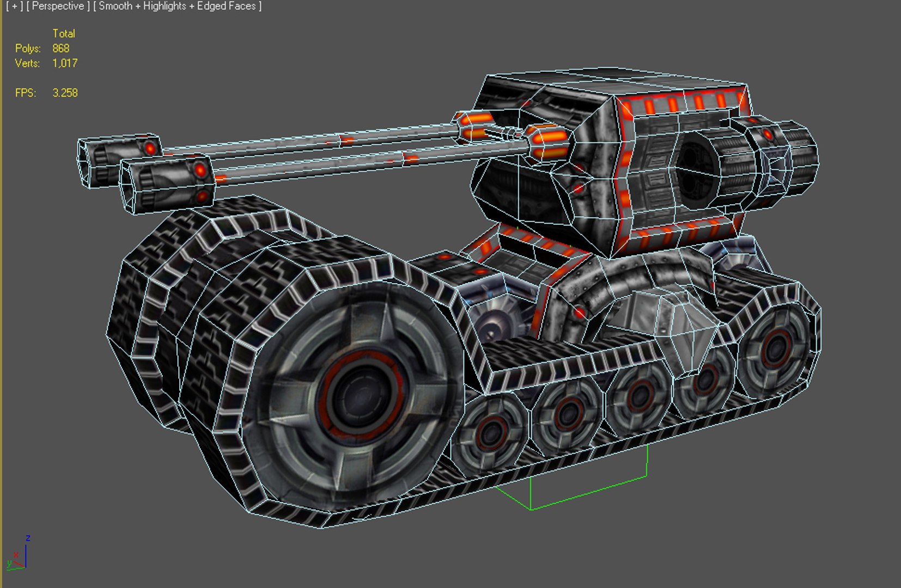Click the Polys count value 868
Screen dimensions: 901x588
pyautogui.click(x=61, y=48)
